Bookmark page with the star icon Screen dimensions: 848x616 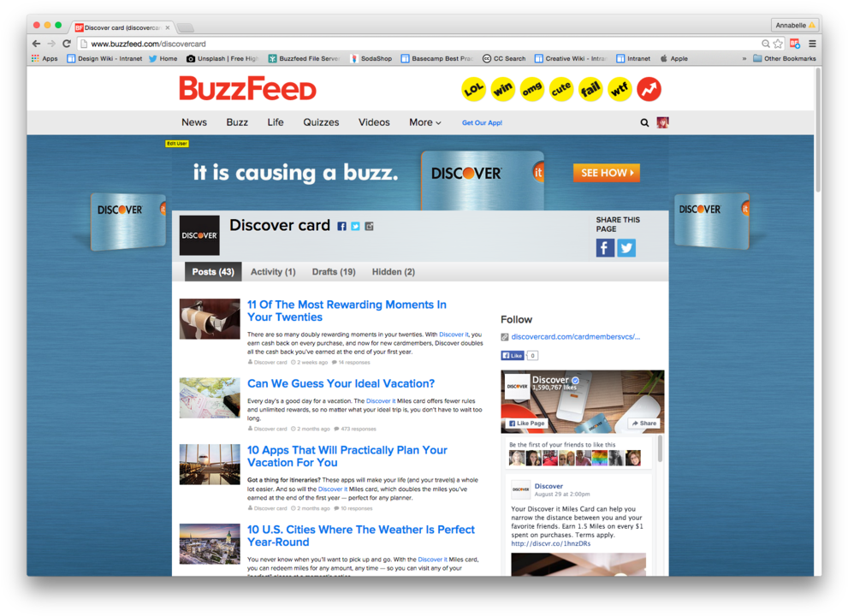778,44
